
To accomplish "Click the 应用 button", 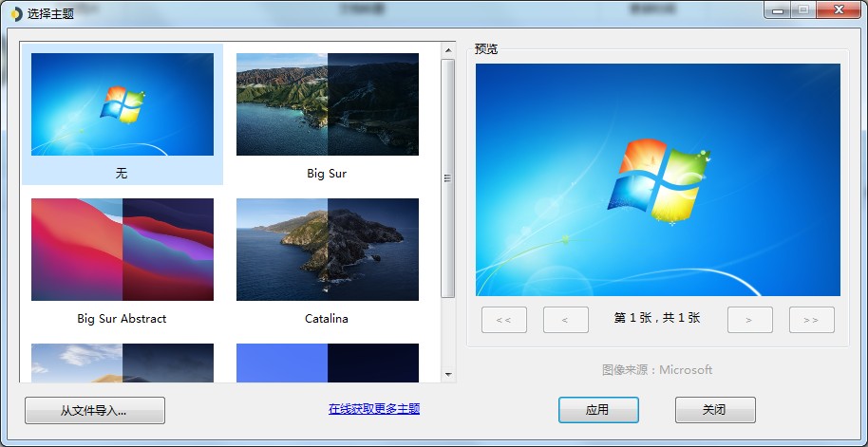I will click(x=598, y=410).
